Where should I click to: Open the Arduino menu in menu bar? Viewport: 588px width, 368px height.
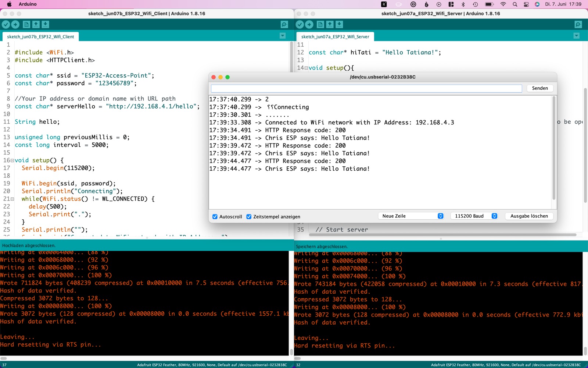[28, 4]
